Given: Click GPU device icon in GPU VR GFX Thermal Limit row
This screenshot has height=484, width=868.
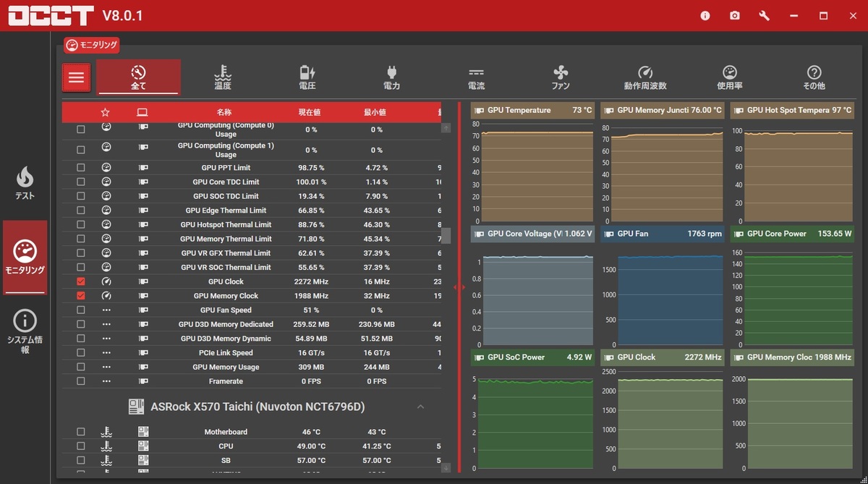Looking at the screenshot, I should (143, 253).
